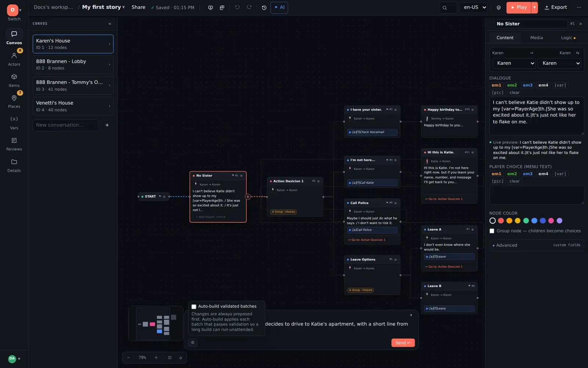
Task: Open My first story title dropdown
Action: 103,7
